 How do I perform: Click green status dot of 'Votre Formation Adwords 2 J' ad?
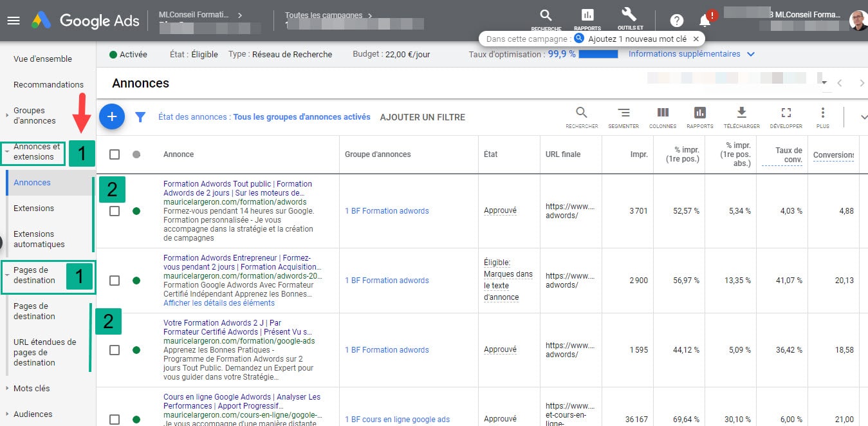(x=136, y=350)
